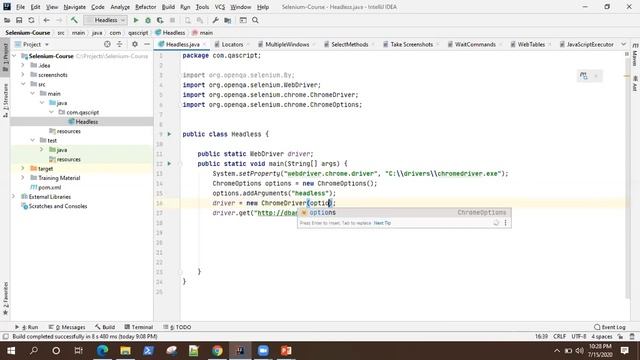Collapse the src folder
Image resolution: width=640 pixels, height=360 pixels.
(23, 84)
